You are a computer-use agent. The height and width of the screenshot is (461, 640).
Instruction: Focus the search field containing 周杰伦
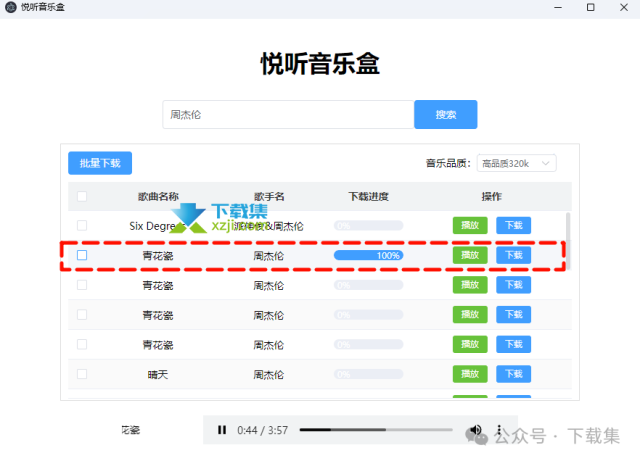(x=288, y=114)
